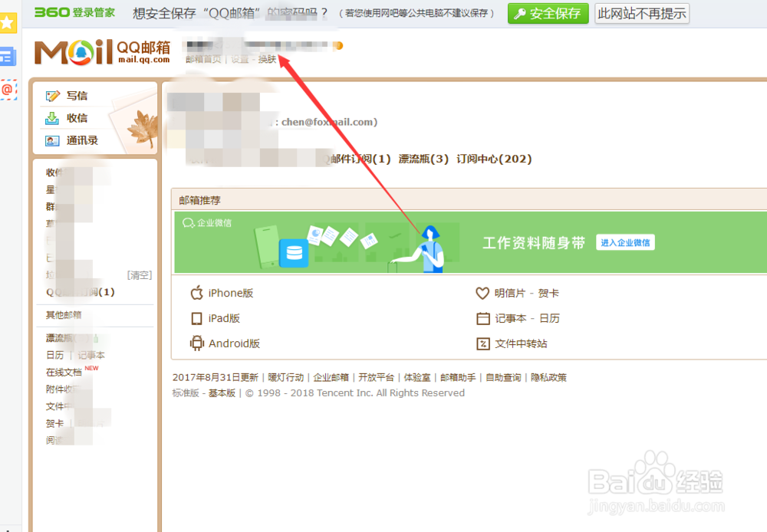Open 日历 in the left sidebar
This screenshot has height=532, width=767.
click(x=54, y=355)
